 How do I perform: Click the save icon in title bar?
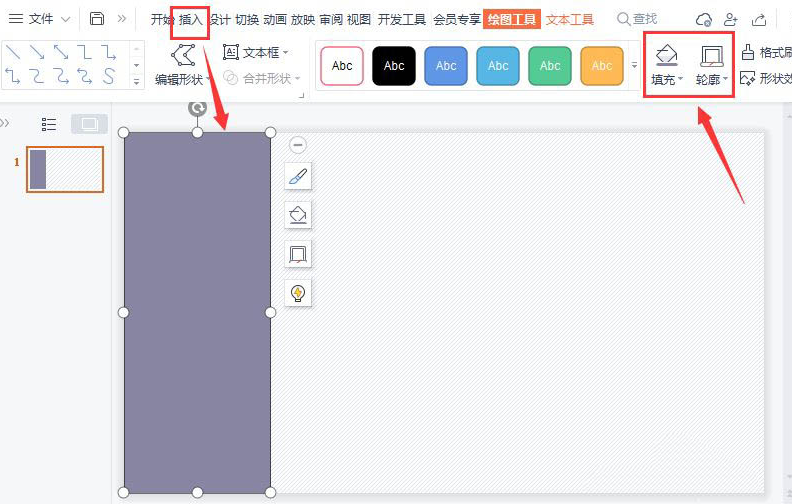click(x=96, y=19)
